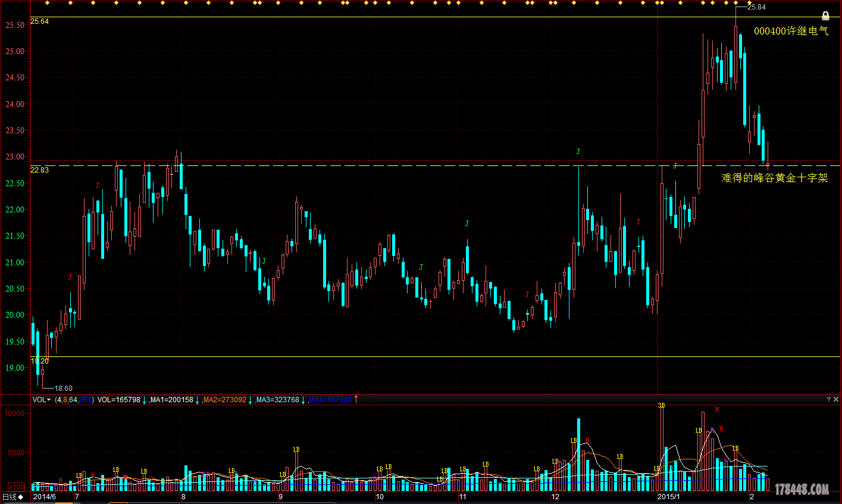Select the MA1=200158 value
842x504 pixels.
point(172,400)
